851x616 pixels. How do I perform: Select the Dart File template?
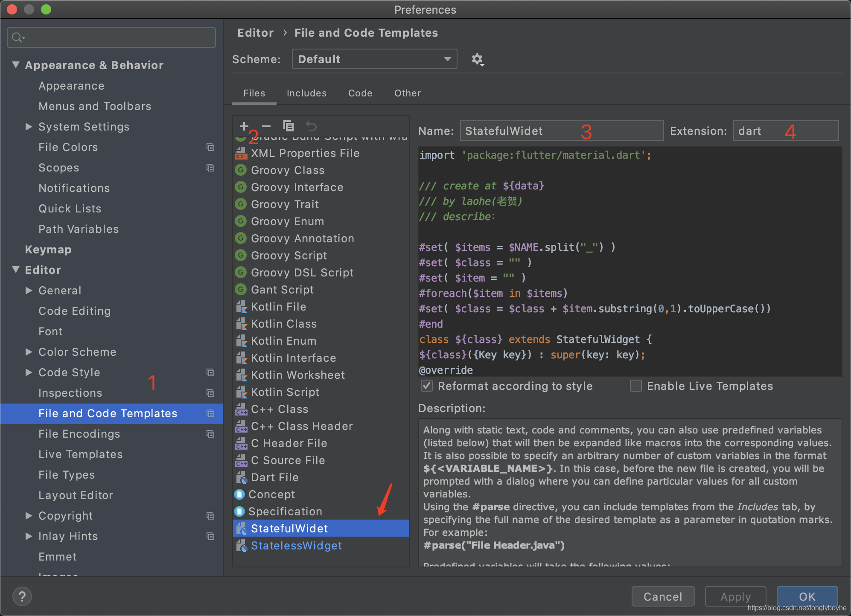(x=321, y=477)
